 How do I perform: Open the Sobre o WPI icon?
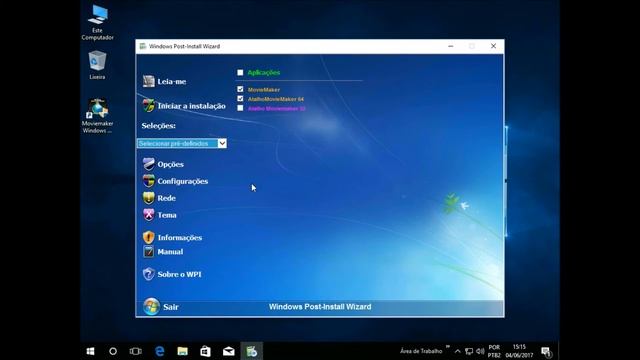pyautogui.click(x=149, y=274)
